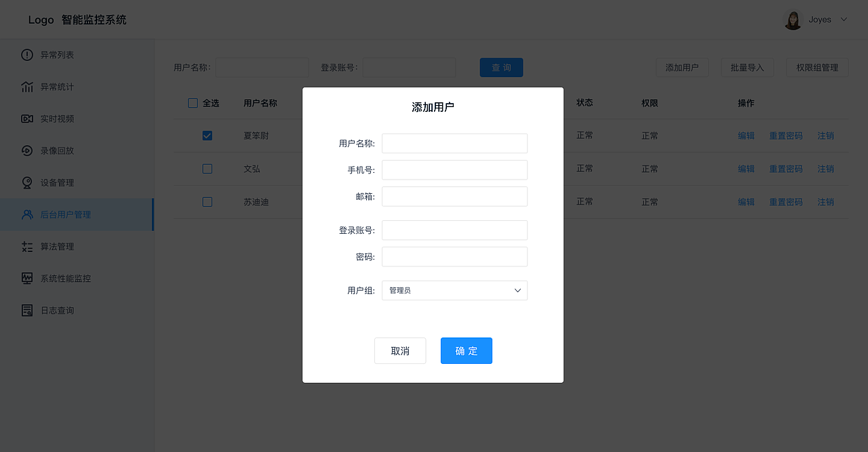The height and width of the screenshot is (452, 868).
Task: Click the 查询 search button
Action: click(x=501, y=67)
